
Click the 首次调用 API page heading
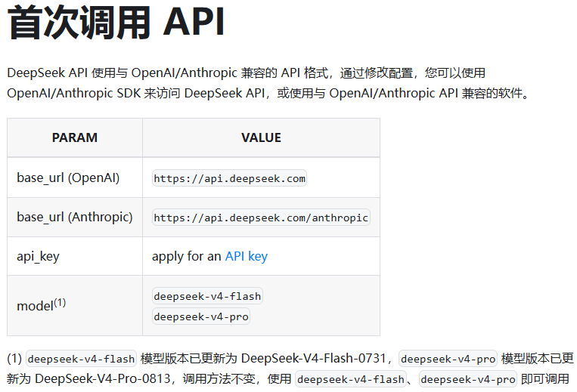click(116, 23)
